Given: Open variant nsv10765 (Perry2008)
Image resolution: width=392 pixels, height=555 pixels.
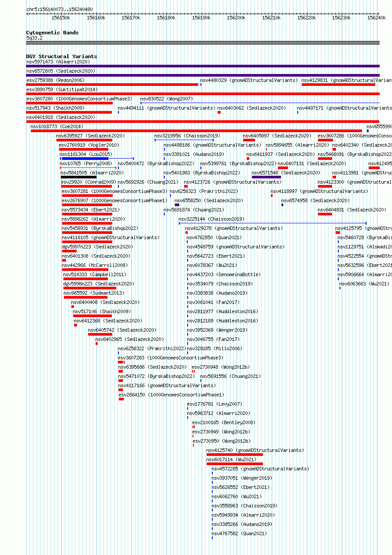Looking at the screenshot, I should point(86,163).
